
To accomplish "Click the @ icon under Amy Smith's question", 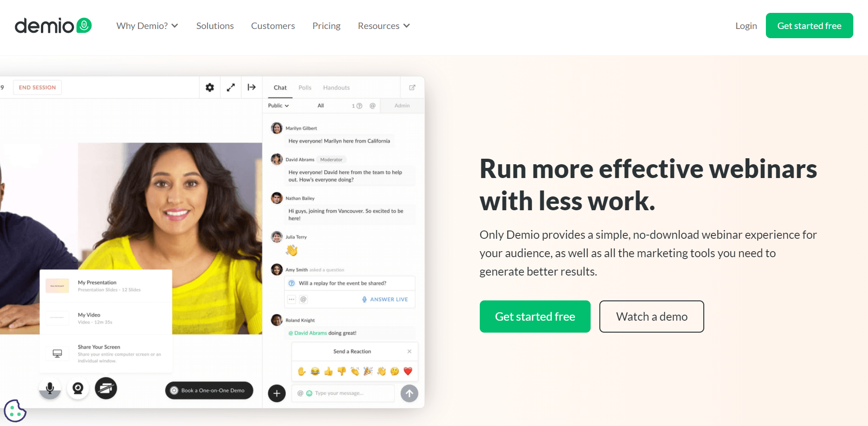I will click(304, 299).
